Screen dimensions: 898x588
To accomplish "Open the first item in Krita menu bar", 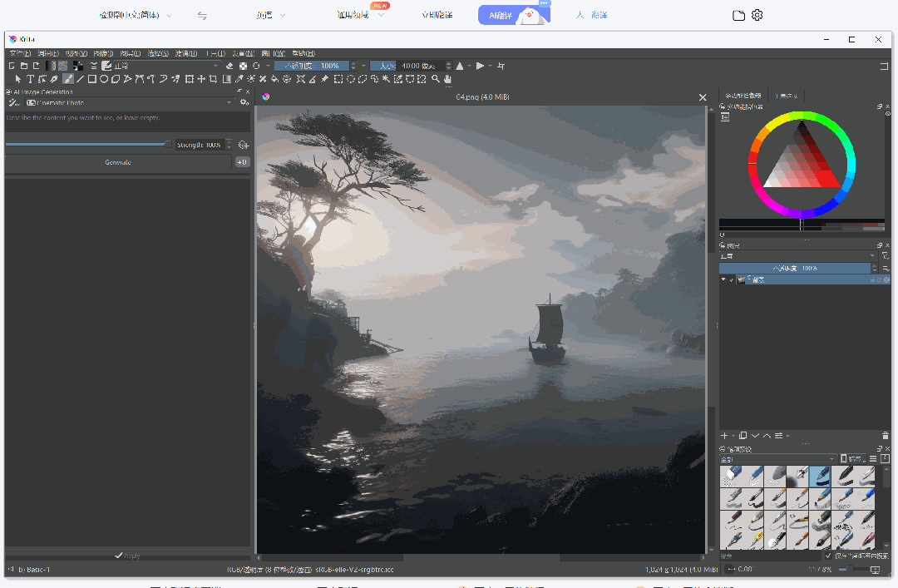I will click(20, 53).
